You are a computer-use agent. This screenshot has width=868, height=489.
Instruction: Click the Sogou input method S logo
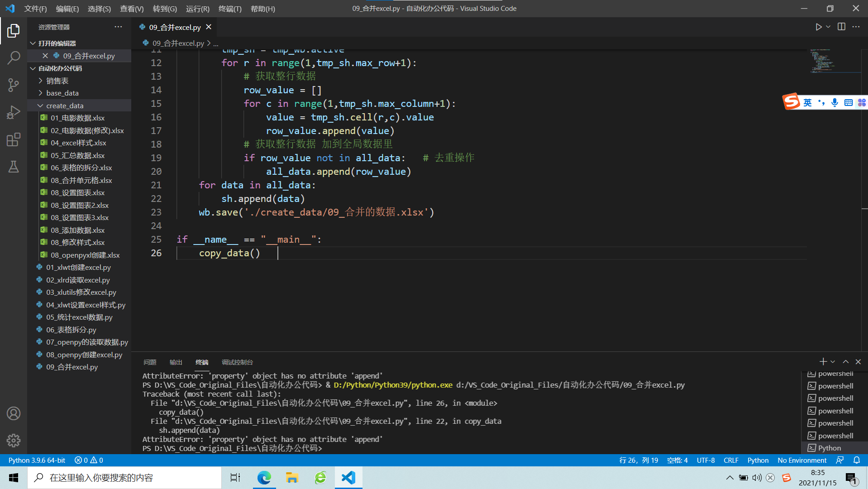click(792, 101)
